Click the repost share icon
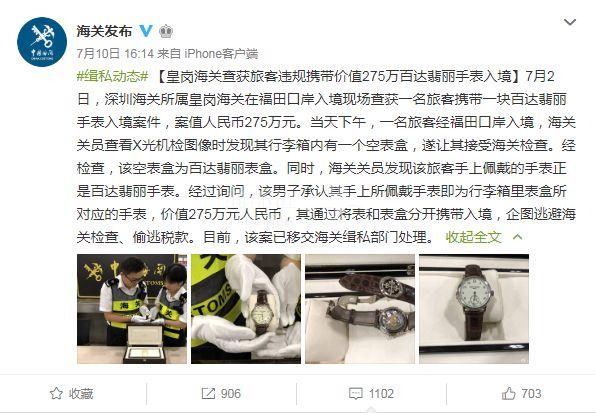Viewport: 596px width, 413px height. (208, 394)
